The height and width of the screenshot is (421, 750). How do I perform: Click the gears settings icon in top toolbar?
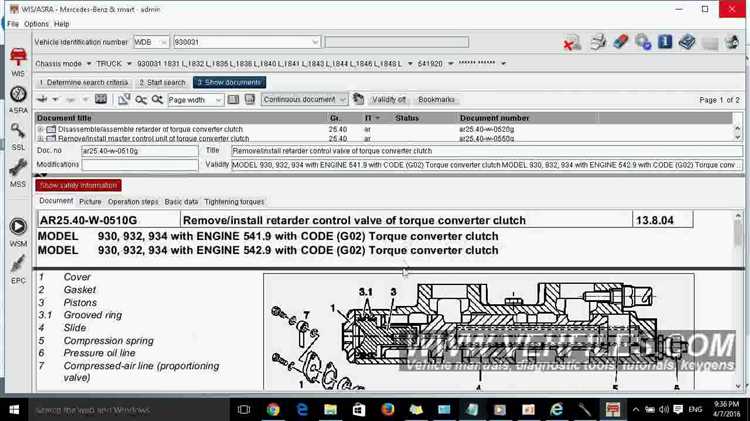click(x=643, y=42)
